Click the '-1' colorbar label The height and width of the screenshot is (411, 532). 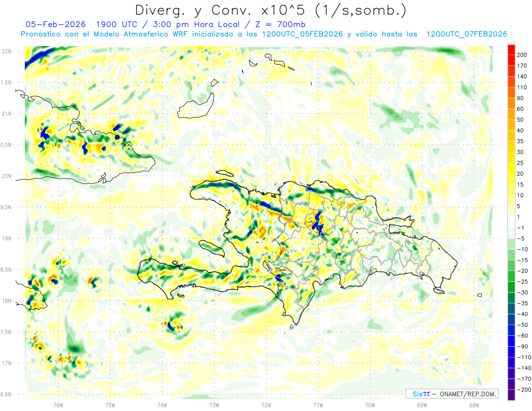[520, 227]
